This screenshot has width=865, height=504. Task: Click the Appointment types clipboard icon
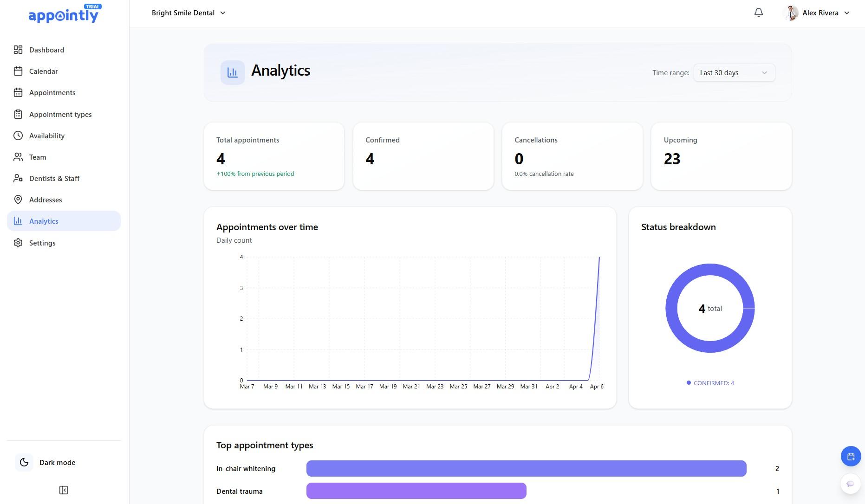(18, 114)
